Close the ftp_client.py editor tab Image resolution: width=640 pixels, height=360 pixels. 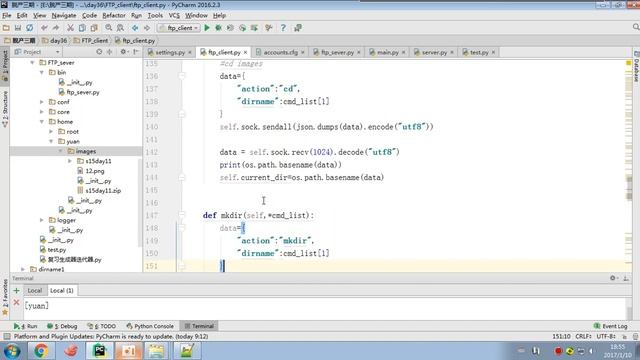[x=245, y=52]
